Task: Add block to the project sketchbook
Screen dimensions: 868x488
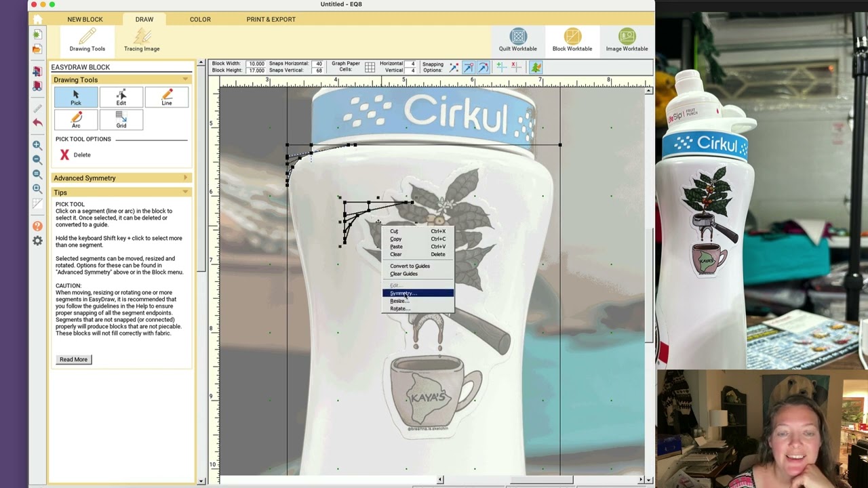Action: coord(37,71)
